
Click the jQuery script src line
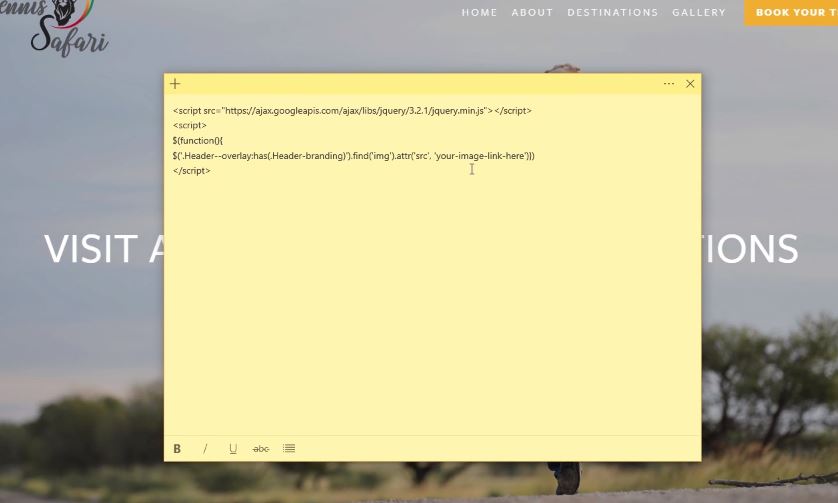[x=352, y=111]
